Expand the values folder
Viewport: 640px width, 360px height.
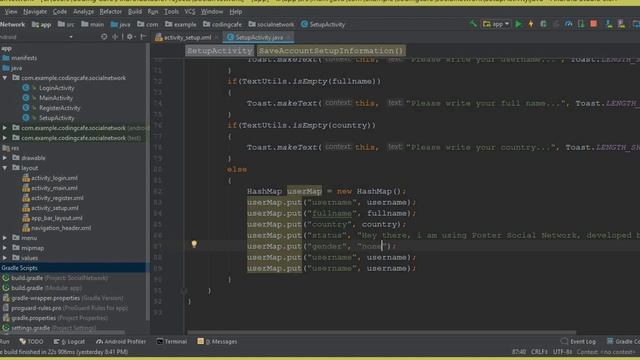[5, 258]
